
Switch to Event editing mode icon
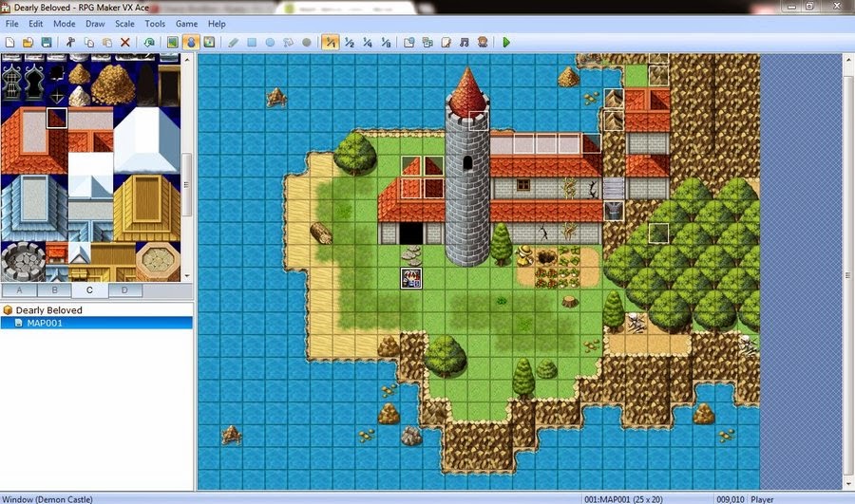coord(191,42)
